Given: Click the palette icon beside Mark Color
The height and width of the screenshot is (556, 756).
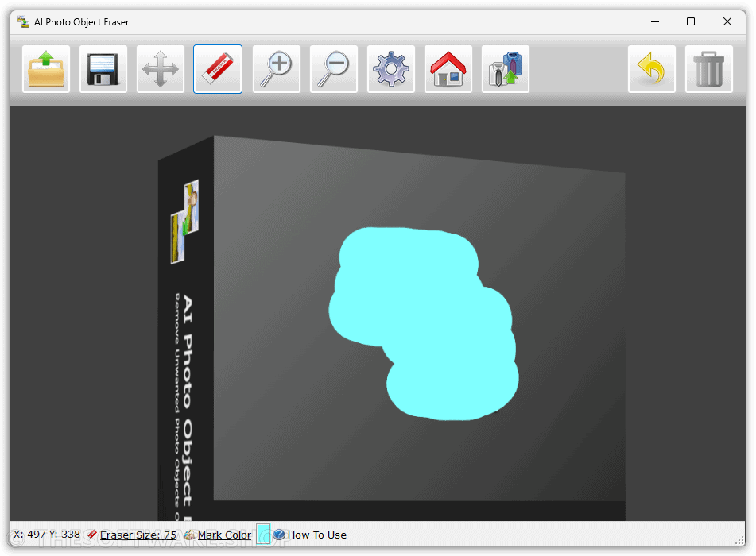Looking at the screenshot, I should (190, 535).
